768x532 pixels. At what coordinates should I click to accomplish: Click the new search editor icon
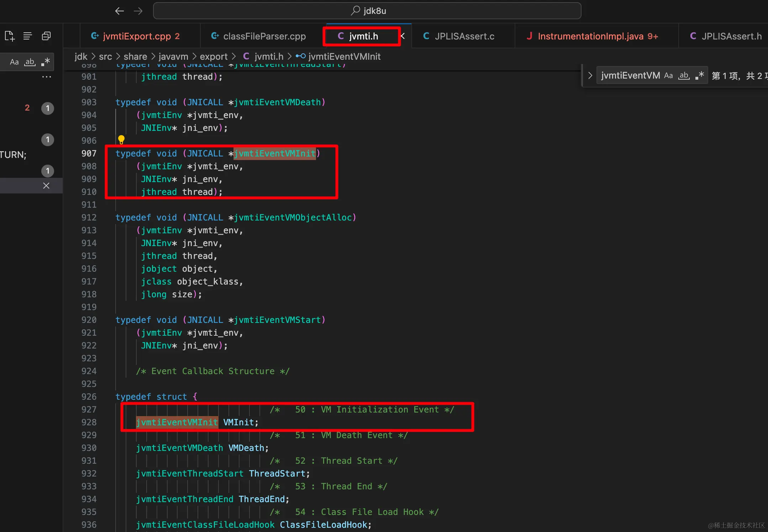tap(10, 36)
